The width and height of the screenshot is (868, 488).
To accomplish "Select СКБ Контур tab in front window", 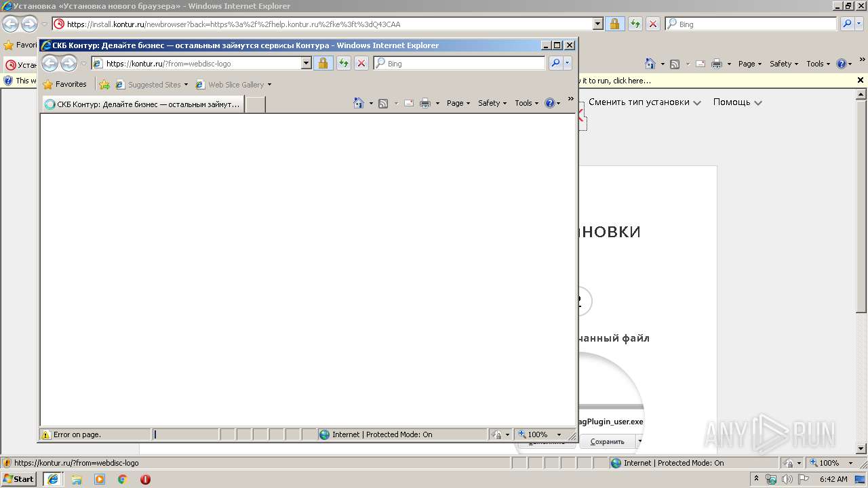I will pyautogui.click(x=143, y=104).
